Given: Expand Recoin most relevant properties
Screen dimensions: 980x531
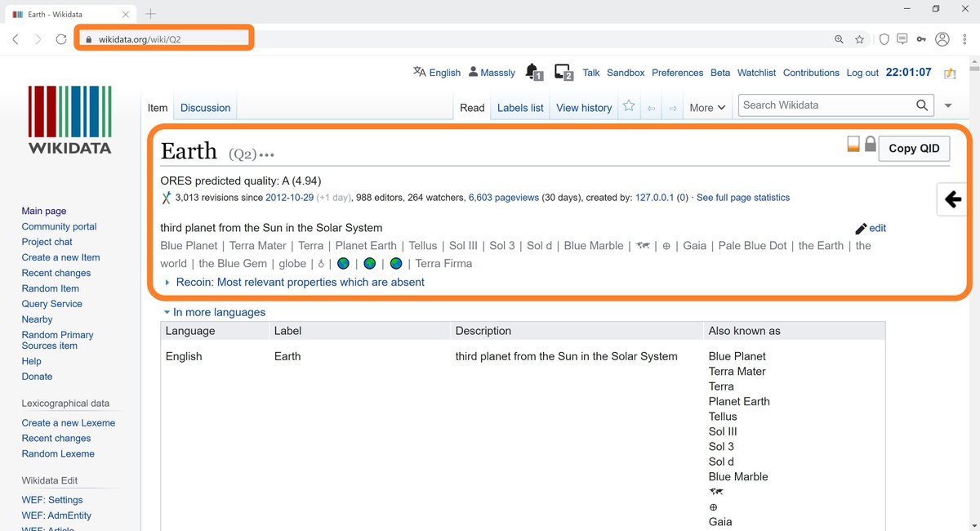Looking at the screenshot, I should [x=301, y=282].
